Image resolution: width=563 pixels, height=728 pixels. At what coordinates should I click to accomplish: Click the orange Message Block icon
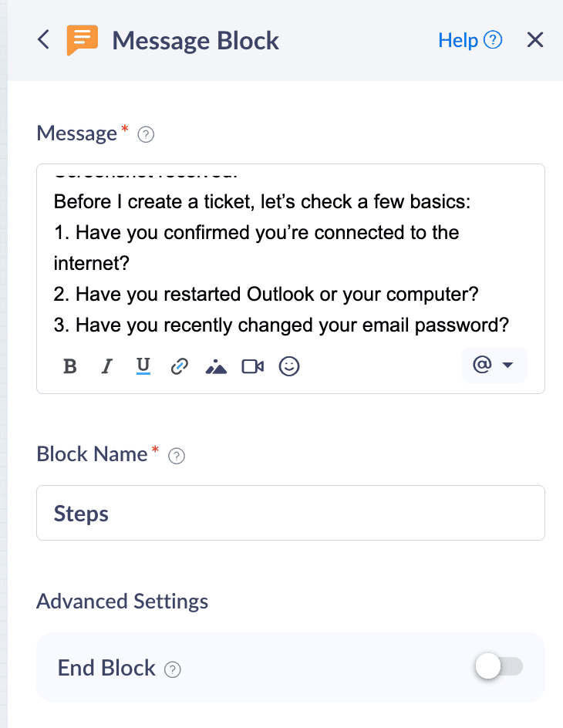83,40
